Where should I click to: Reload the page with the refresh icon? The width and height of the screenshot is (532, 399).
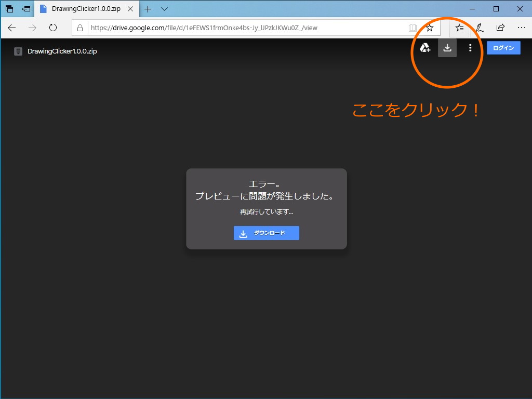click(53, 28)
